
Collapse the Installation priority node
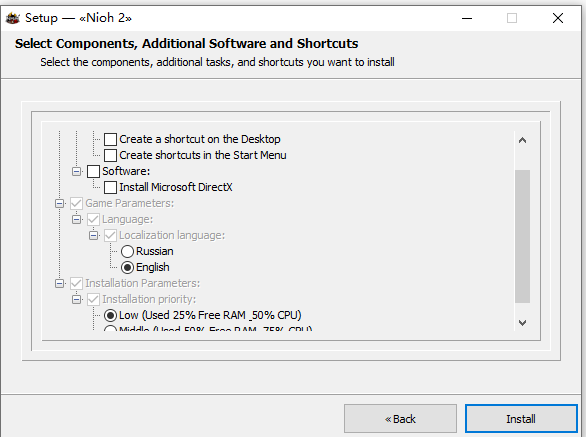click(76, 299)
